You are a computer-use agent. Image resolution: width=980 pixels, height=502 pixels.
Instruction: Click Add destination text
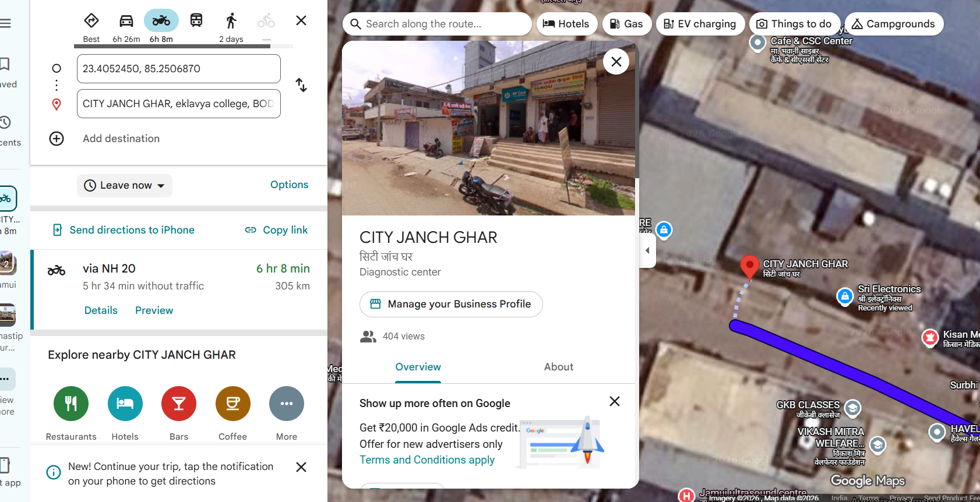[121, 139]
